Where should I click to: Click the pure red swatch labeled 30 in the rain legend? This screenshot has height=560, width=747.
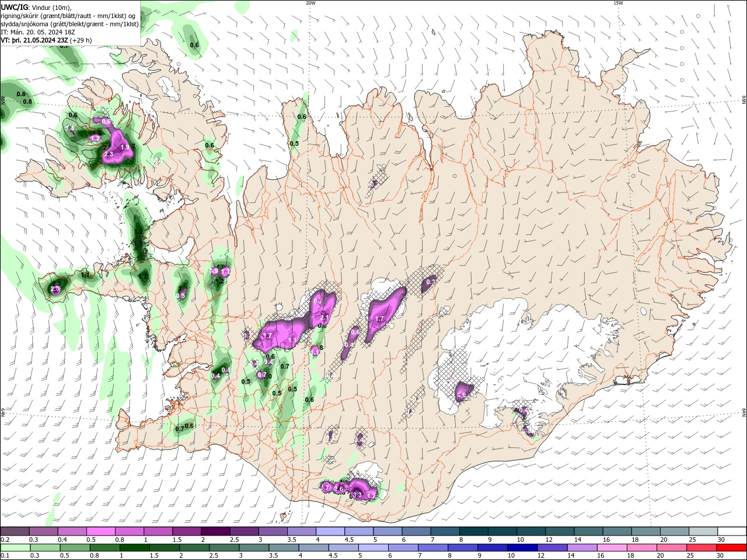click(x=731, y=548)
